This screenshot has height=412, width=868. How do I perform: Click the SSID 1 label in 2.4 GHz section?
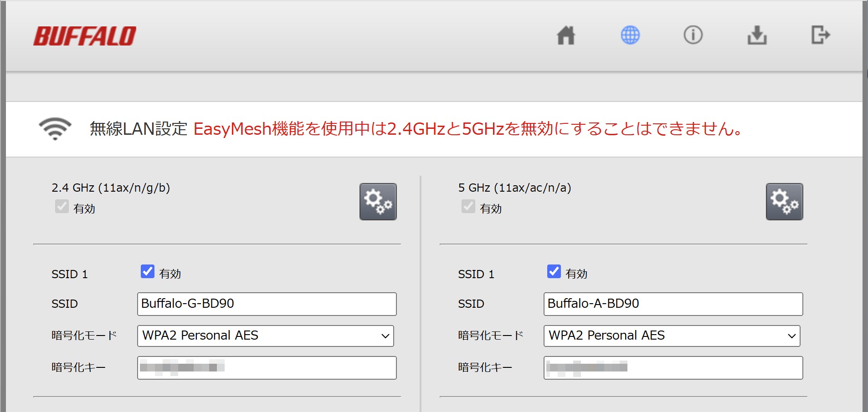coord(70,274)
